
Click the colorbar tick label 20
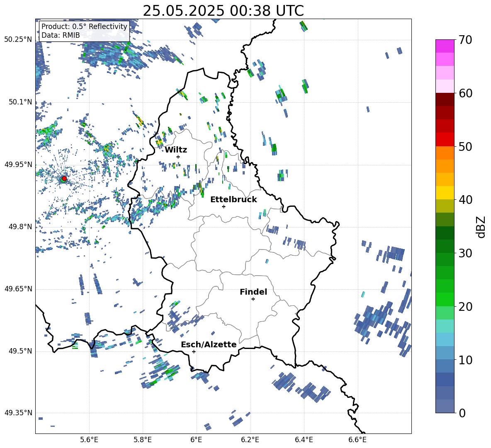point(465,307)
